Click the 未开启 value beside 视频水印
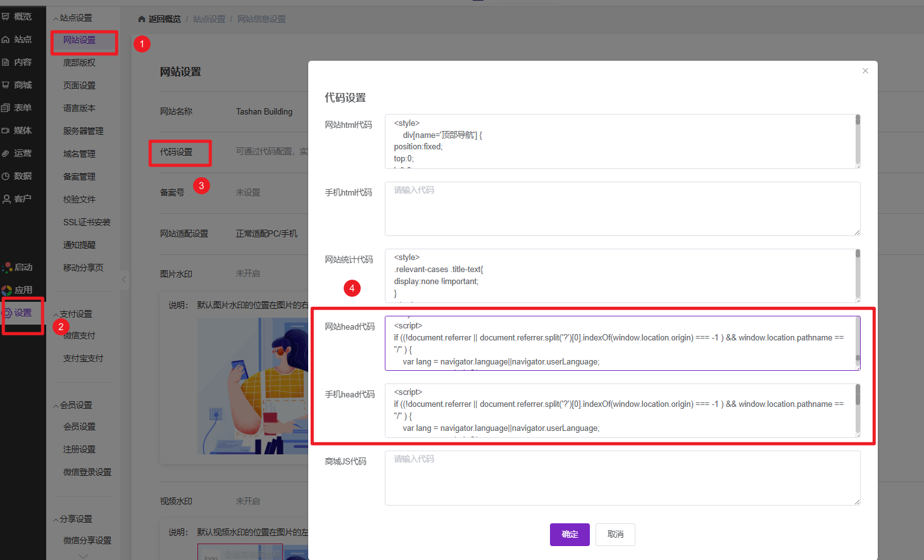This screenshot has height=560, width=924. point(248,501)
